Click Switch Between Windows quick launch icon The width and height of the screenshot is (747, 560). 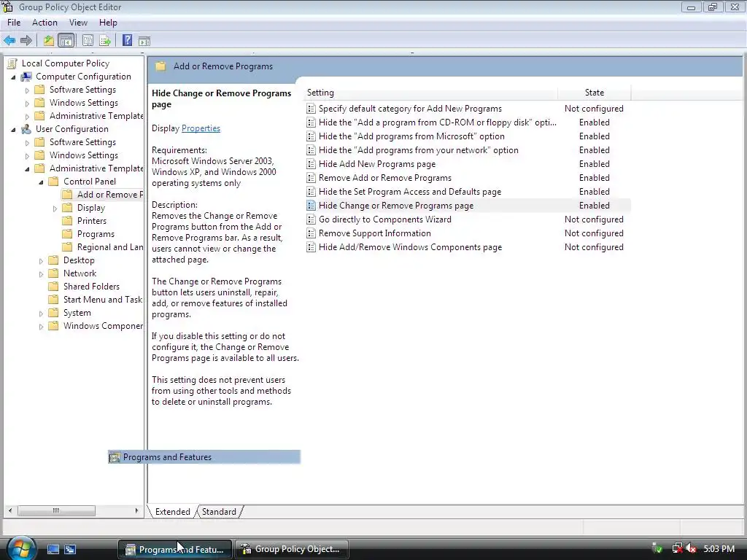tap(70, 549)
